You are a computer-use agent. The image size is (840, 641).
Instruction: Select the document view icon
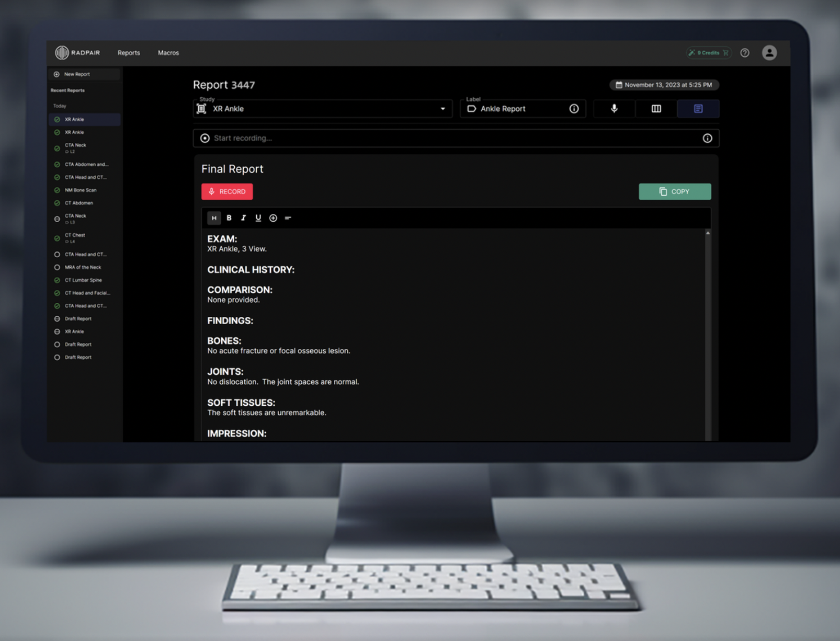click(698, 109)
